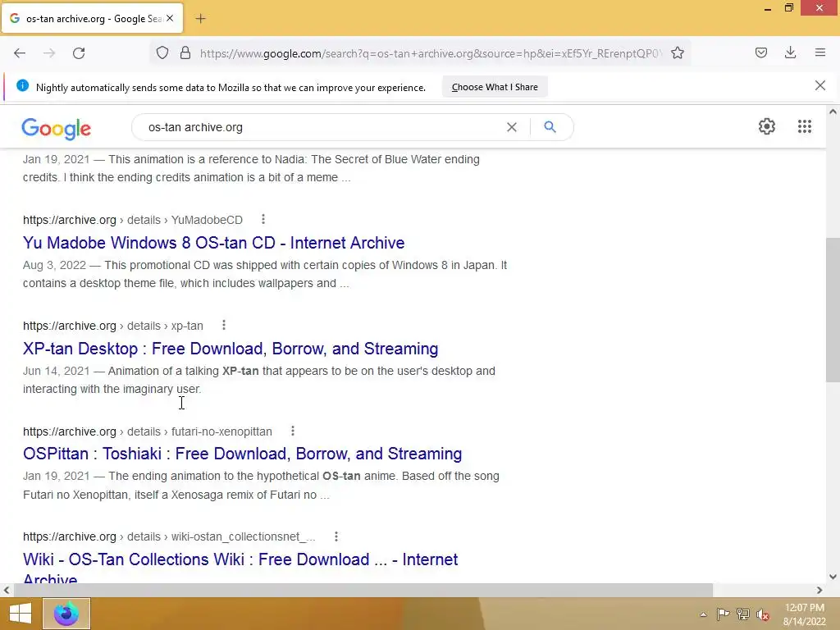The width and height of the screenshot is (840, 630).
Task: Click Choose What I Share button
Action: coord(495,87)
